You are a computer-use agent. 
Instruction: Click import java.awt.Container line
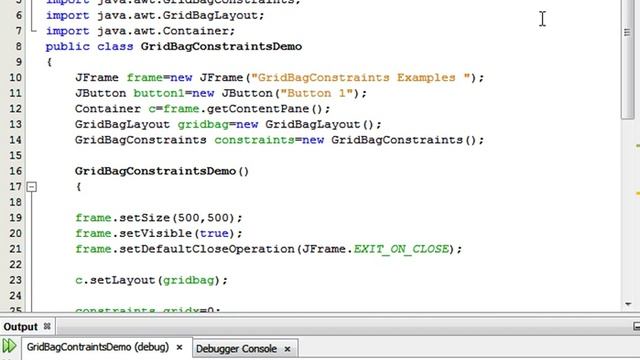(140, 31)
